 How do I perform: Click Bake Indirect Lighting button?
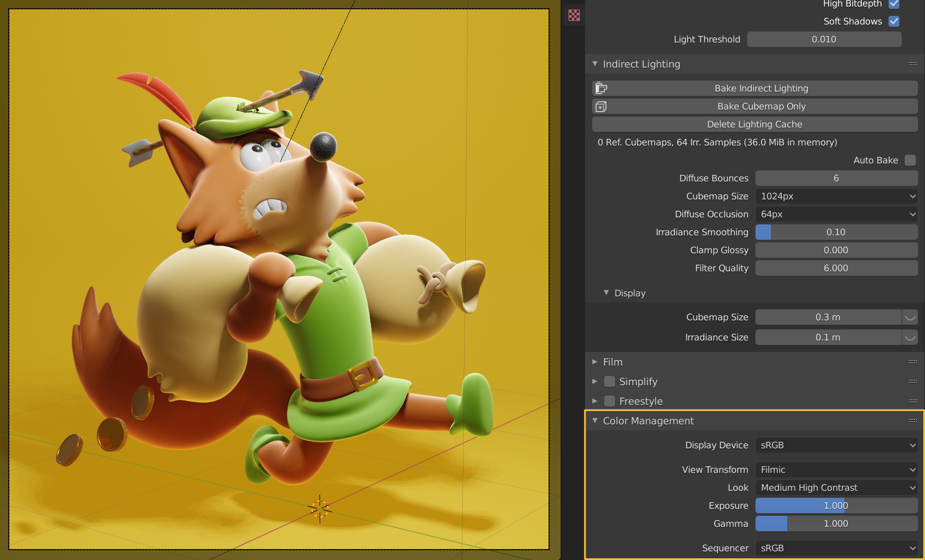coord(754,88)
